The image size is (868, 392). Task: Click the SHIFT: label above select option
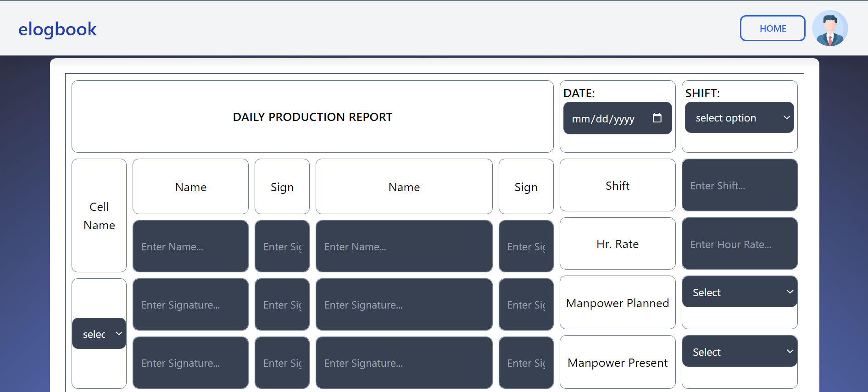pyautogui.click(x=702, y=93)
